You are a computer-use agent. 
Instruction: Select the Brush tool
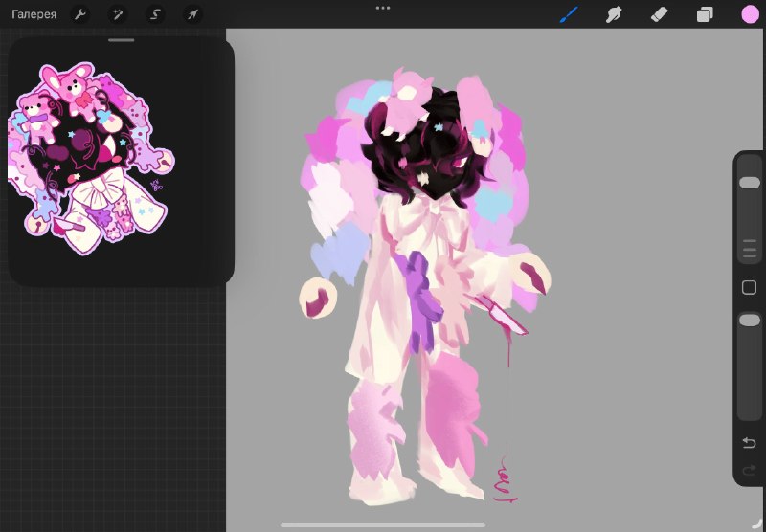click(568, 14)
